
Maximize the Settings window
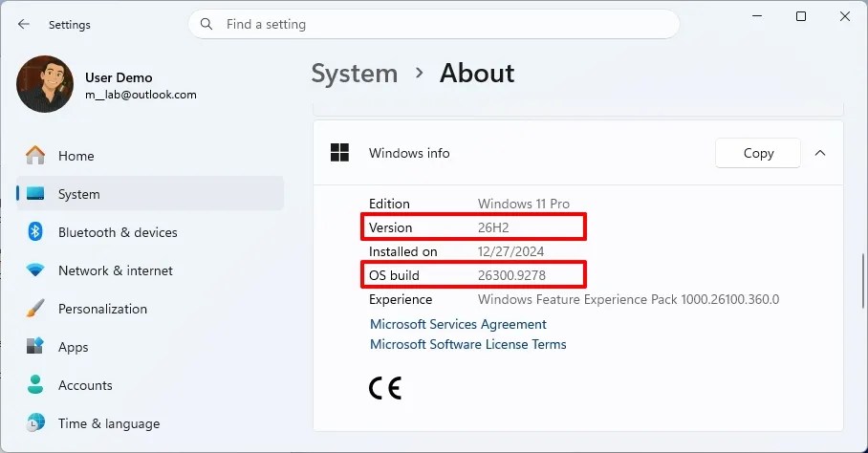800,16
